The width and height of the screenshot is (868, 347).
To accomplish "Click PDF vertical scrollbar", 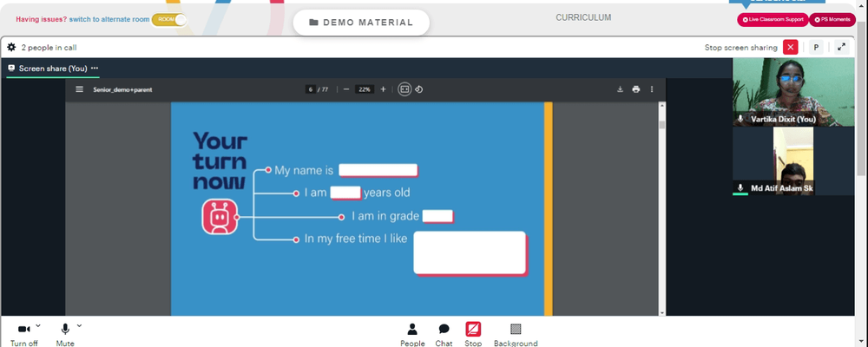I will 662,125.
